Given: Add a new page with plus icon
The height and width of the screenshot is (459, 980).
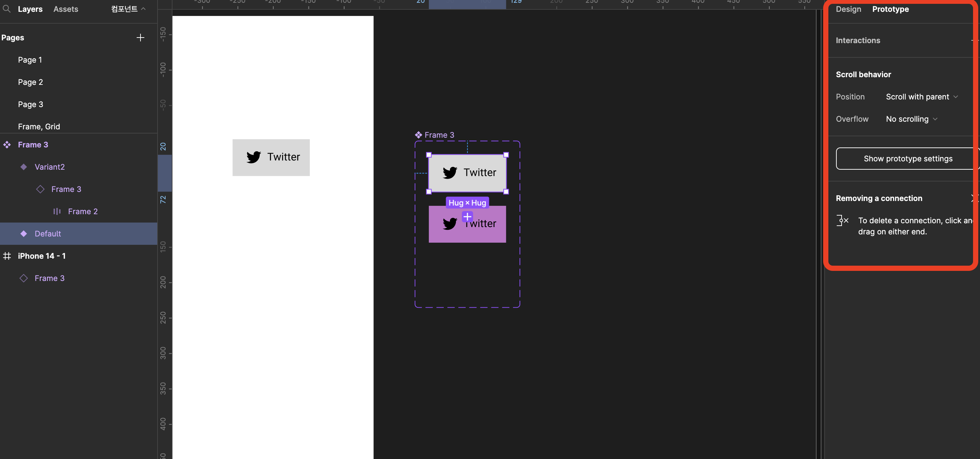Looking at the screenshot, I should point(140,38).
